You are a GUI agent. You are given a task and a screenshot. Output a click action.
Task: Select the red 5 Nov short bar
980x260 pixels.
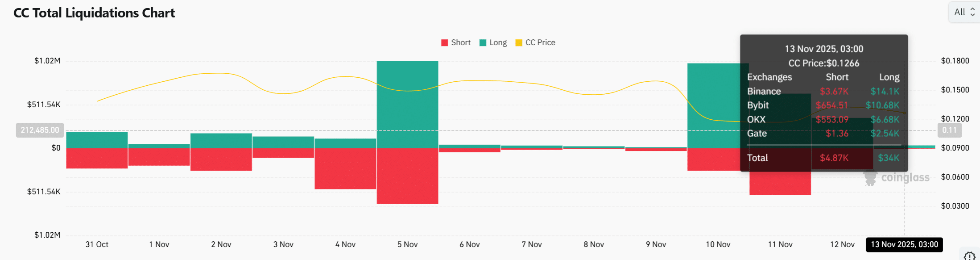(407, 176)
